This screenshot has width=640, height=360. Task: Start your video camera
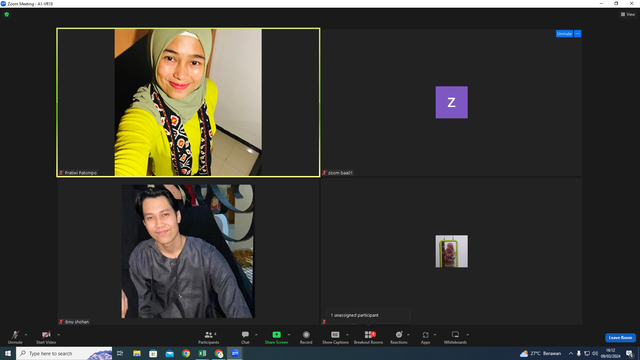pos(46,337)
